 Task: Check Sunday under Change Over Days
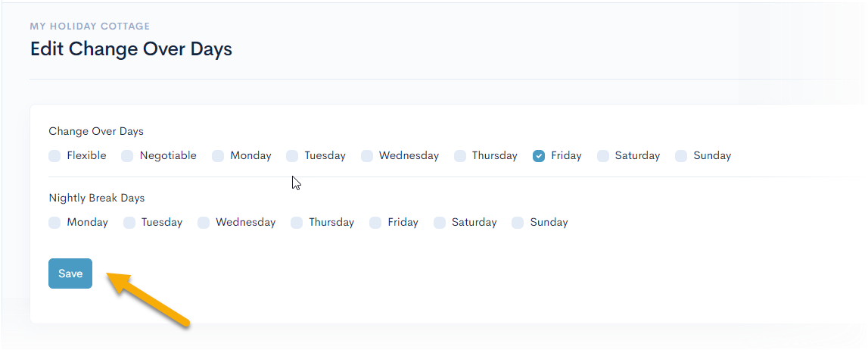click(681, 156)
